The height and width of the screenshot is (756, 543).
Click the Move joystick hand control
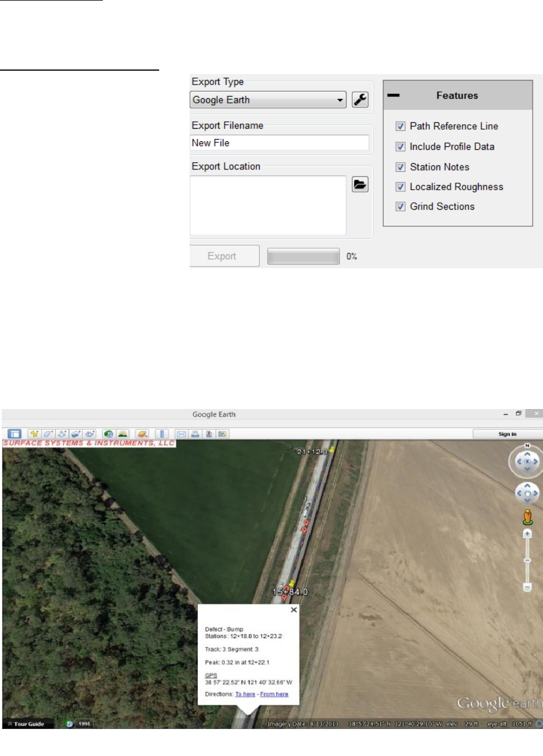point(527,493)
